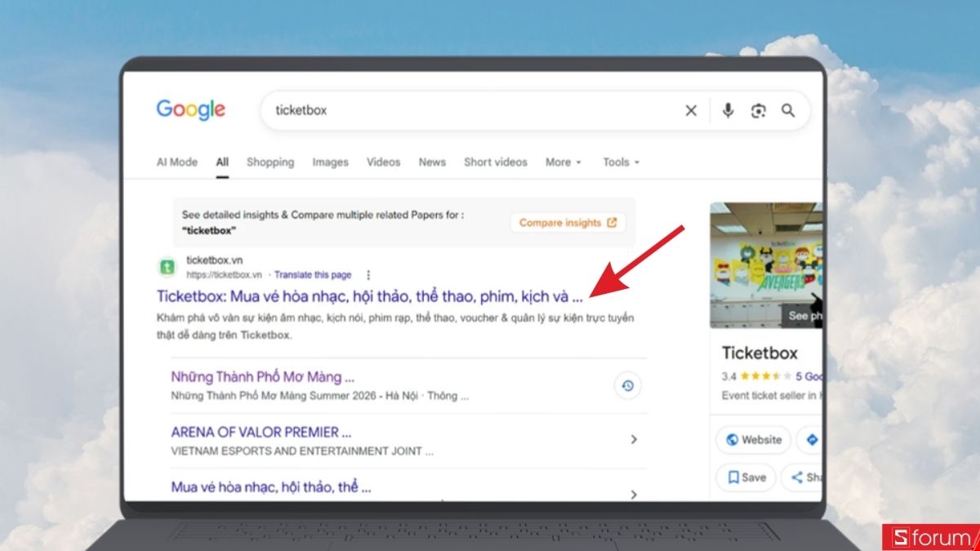Click the ticketbox.vn green favicon
The width and height of the screenshot is (980, 551).
[x=167, y=267]
